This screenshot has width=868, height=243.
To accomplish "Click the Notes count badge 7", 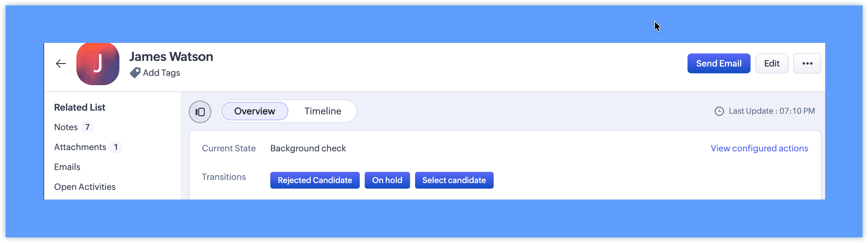I will tap(87, 127).
